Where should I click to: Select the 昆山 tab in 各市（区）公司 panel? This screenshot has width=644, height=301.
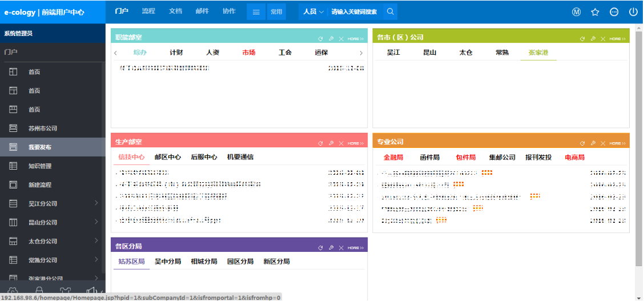[429, 53]
